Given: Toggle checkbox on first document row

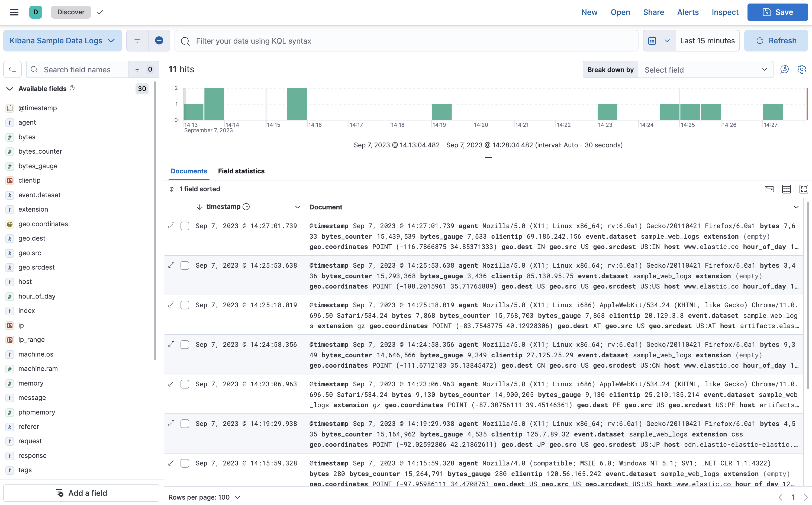Looking at the screenshot, I should [x=185, y=226].
